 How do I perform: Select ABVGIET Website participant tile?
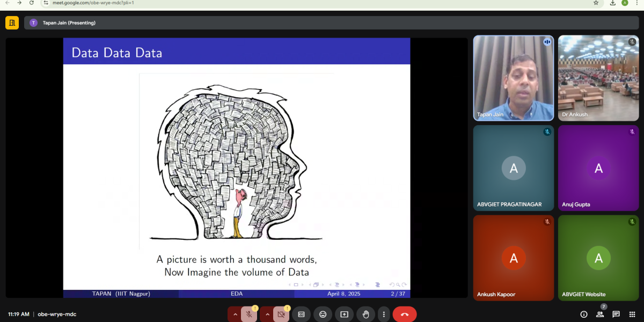click(x=598, y=258)
